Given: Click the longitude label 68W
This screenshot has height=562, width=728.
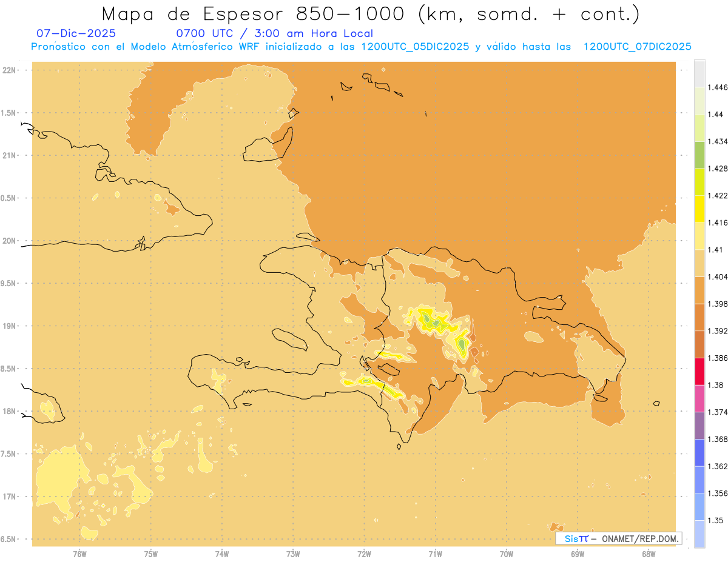Looking at the screenshot, I should click(x=649, y=554).
